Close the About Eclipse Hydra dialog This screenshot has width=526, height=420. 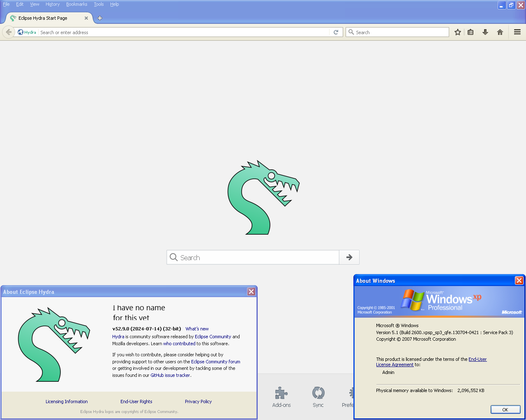[x=251, y=292]
